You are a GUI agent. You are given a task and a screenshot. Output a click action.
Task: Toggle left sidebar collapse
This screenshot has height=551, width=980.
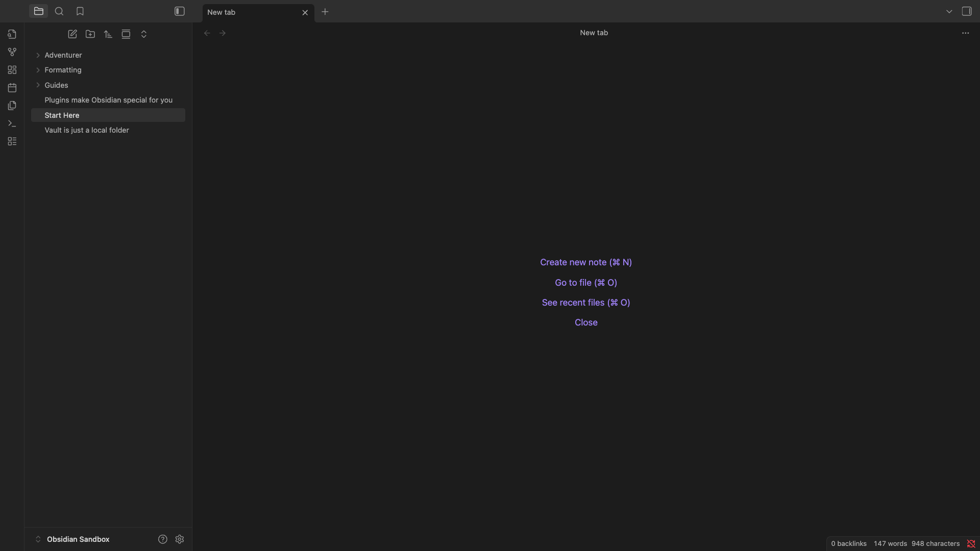[x=180, y=11]
